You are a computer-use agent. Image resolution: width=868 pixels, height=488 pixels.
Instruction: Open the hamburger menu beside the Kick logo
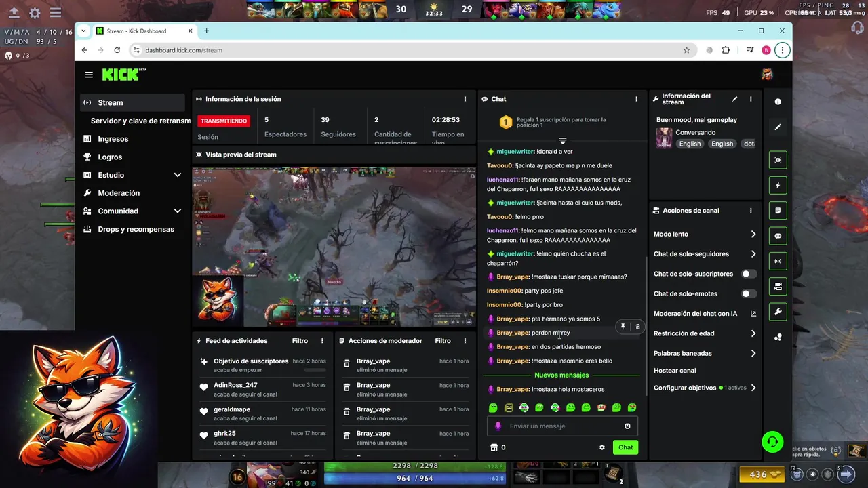click(89, 75)
